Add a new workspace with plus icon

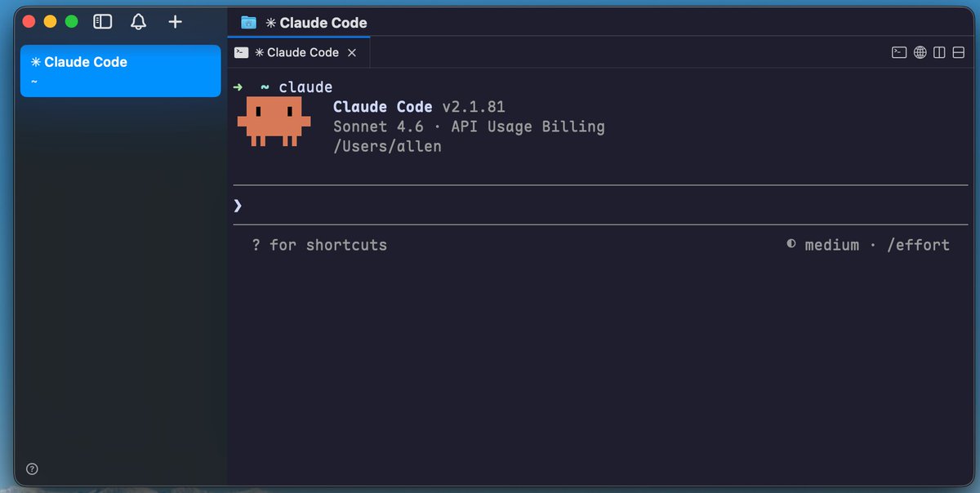[175, 22]
